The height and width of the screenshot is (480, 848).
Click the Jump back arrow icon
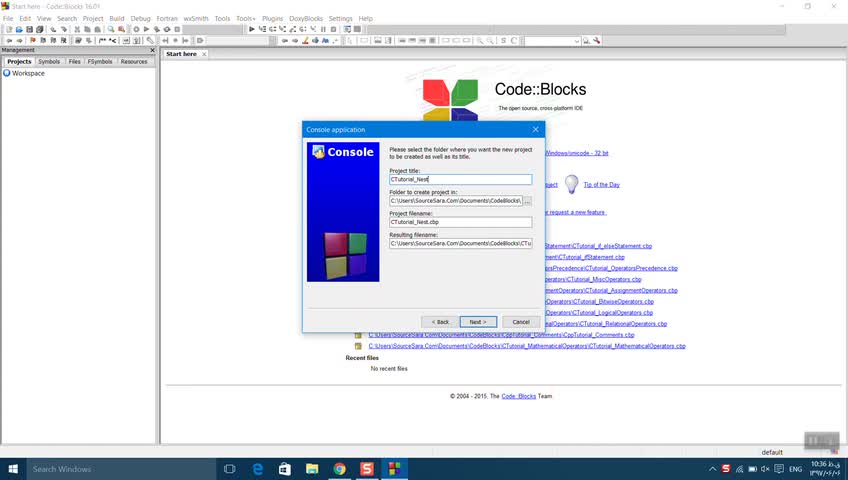click(9, 41)
